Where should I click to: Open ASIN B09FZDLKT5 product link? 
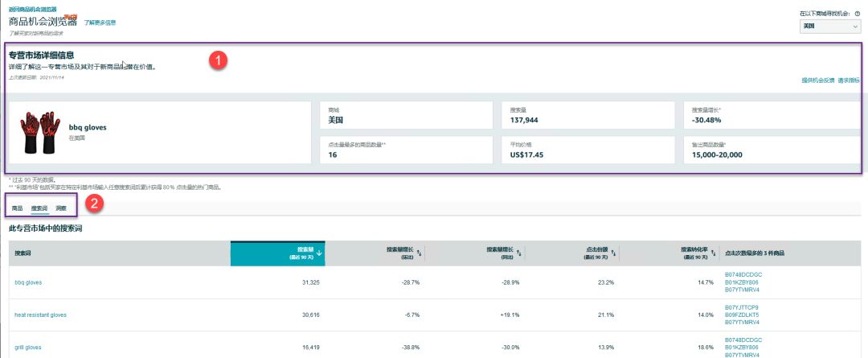pyautogui.click(x=742, y=315)
